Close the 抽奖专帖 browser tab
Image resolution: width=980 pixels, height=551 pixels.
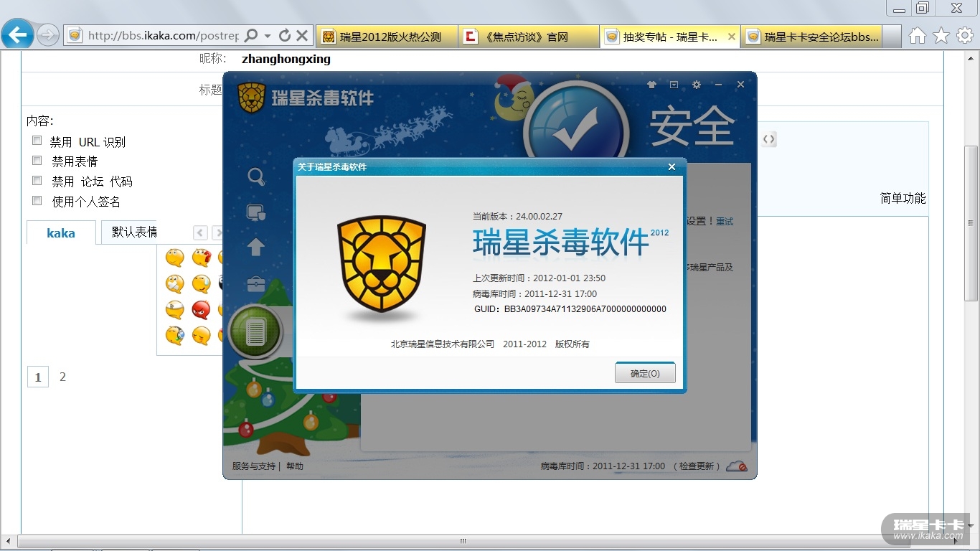[731, 37]
